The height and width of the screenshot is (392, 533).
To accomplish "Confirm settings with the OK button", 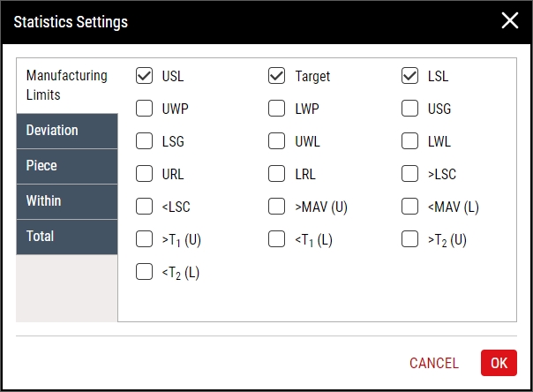I will click(x=499, y=363).
